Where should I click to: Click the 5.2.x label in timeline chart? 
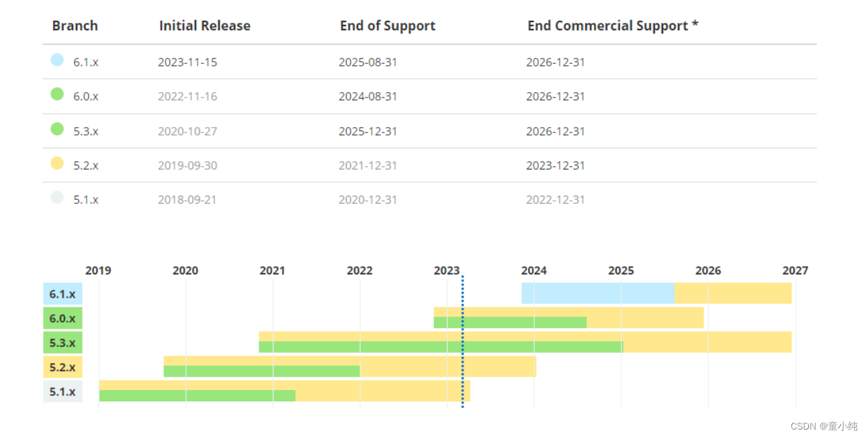[62, 367]
